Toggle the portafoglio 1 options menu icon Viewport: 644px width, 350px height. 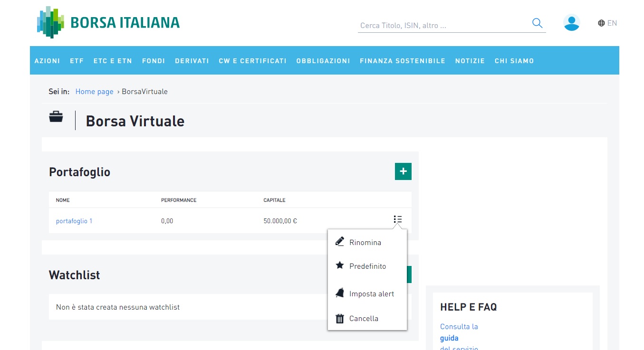pos(398,219)
